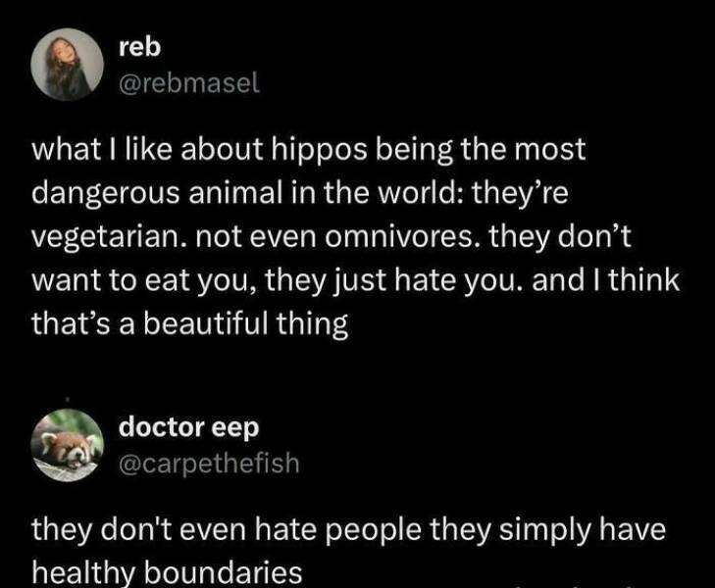Viewport: 715px width, 588px height.
Task: Click reb's profile picture avatar
Action: click(x=67, y=64)
